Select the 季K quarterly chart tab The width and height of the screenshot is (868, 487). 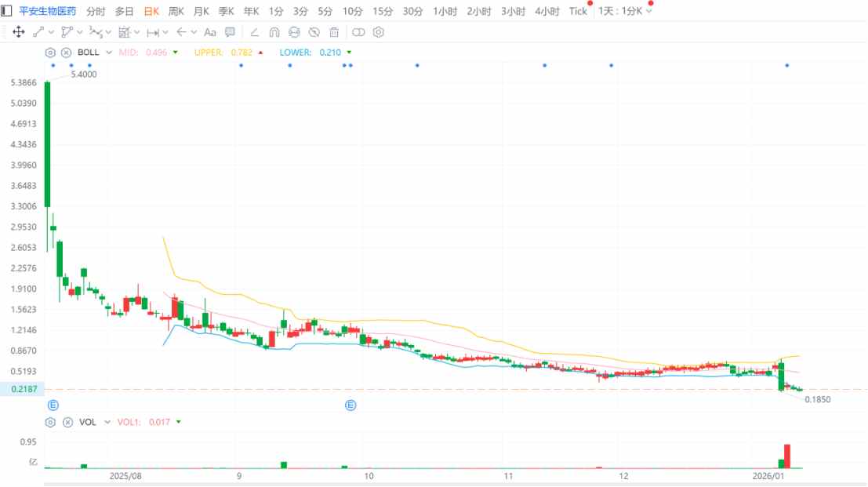(x=227, y=11)
